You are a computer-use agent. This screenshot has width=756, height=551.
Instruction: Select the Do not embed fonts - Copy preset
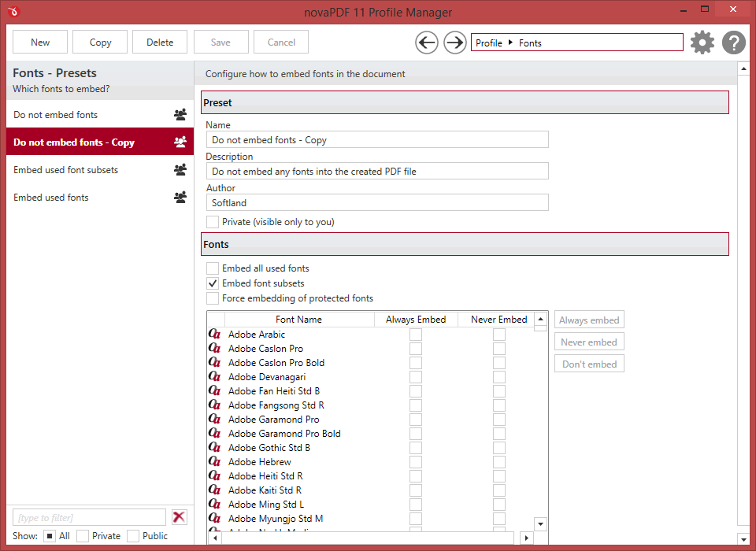(100, 142)
